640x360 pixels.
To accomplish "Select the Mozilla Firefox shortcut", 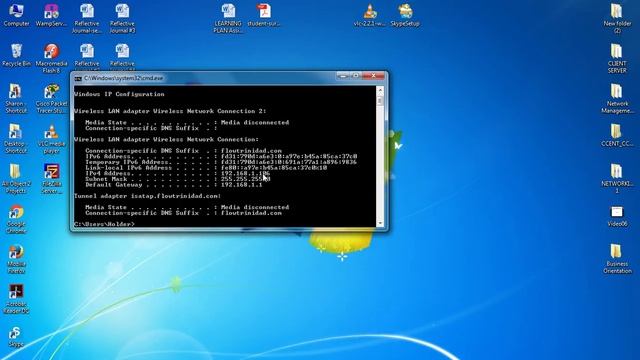I will (16, 259).
